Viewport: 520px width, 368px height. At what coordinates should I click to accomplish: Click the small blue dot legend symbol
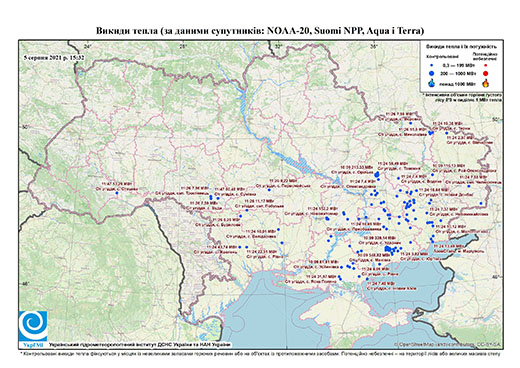tap(432, 65)
